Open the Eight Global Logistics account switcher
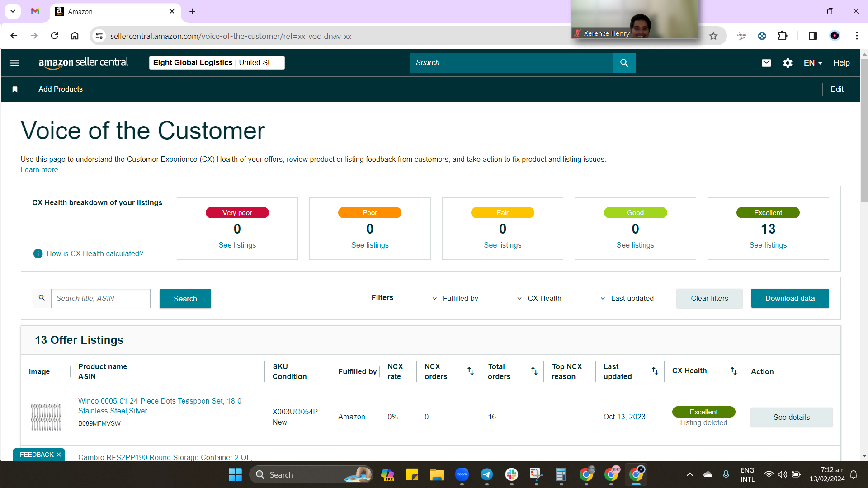 tap(217, 63)
